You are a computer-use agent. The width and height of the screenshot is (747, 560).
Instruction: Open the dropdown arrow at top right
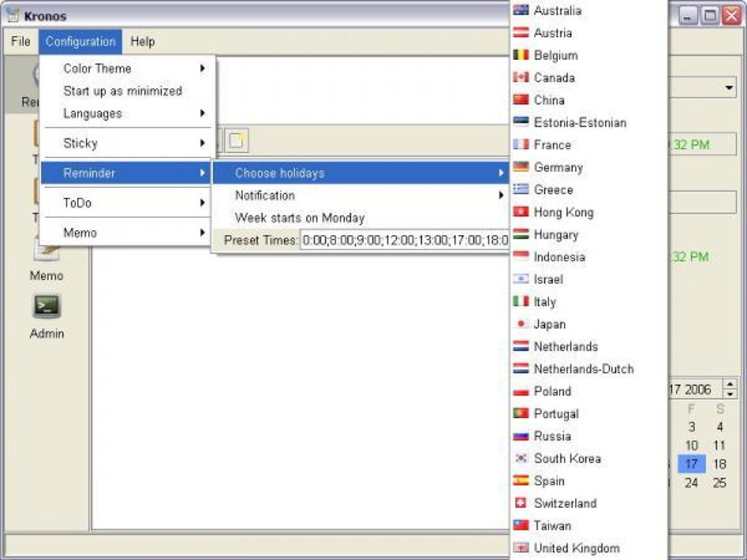click(729, 88)
